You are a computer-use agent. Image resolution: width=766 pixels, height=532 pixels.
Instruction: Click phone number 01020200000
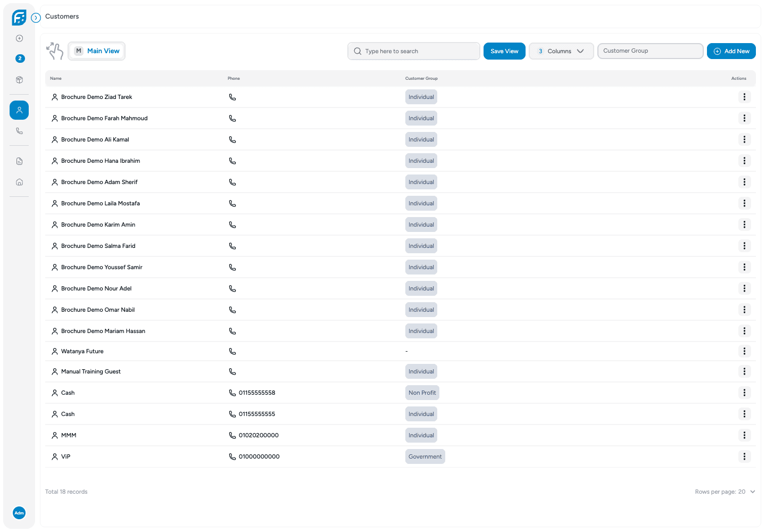pos(259,435)
